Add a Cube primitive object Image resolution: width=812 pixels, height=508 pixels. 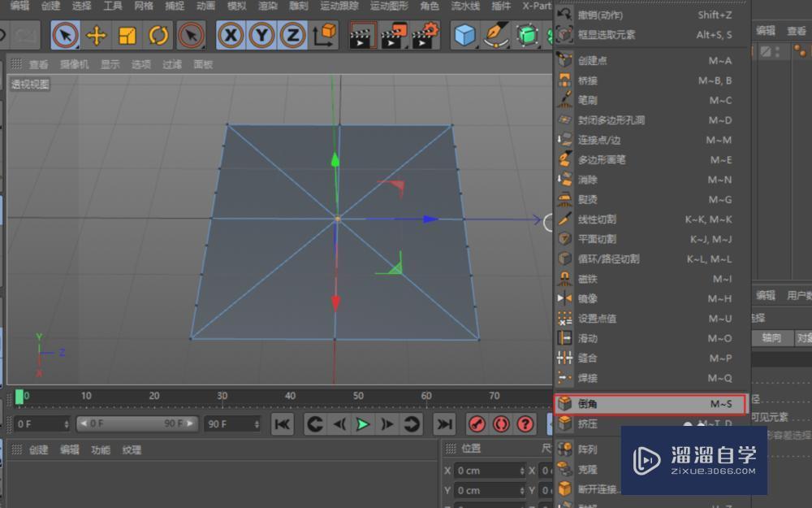(464, 35)
